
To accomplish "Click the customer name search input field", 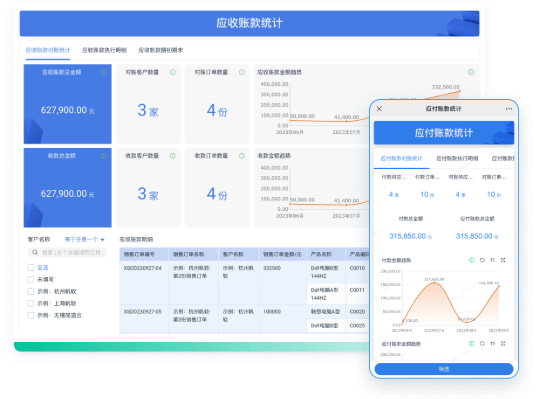I will click(x=68, y=252).
